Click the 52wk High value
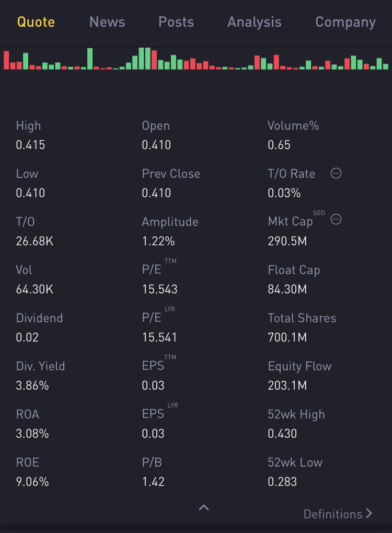 [x=282, y=434]
